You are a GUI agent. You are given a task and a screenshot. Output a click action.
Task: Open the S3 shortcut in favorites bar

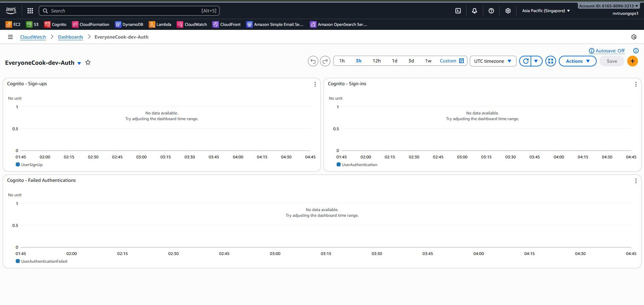tap(33, 24)
